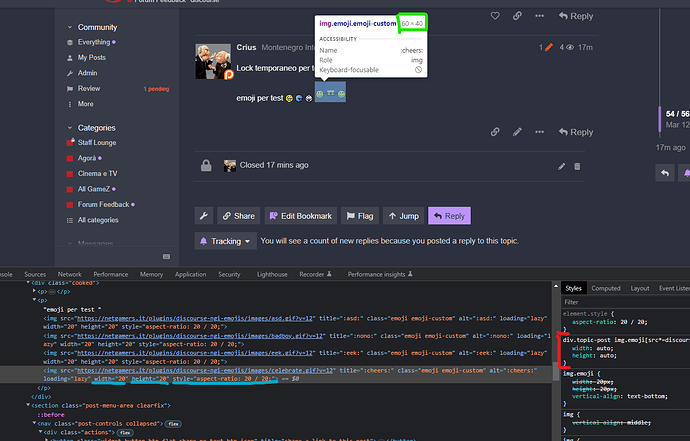The height and width of the screenshot is (441, 690).
Task: Click the timeline bell notification button
Action: tap(686, 173)
